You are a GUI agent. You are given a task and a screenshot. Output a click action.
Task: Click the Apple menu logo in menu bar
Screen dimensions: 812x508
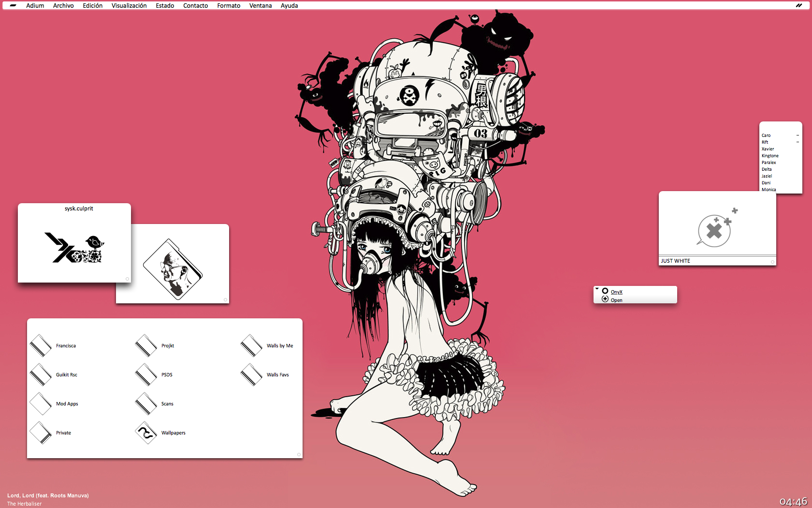coord(13,5)
